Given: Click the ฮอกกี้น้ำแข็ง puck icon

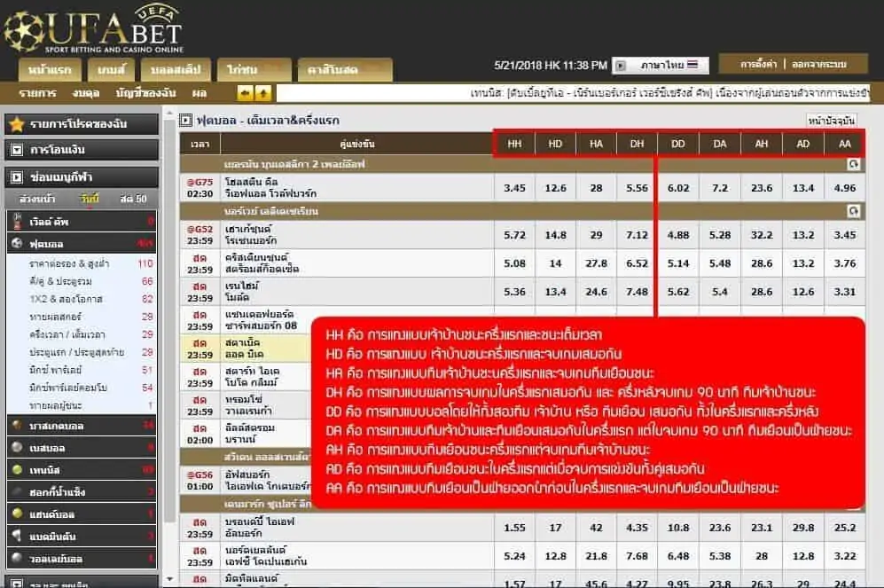Looking at the screenshot, I should pyautogui.click(x=18, y=491).
